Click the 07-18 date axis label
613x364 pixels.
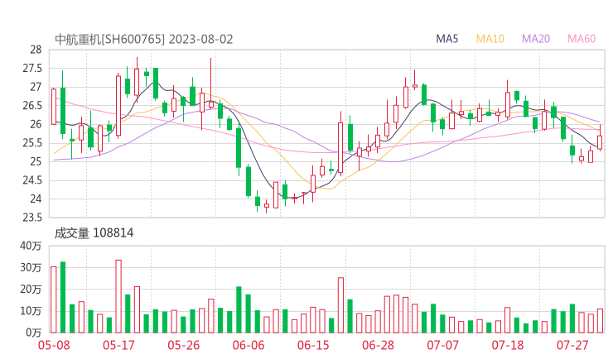coord(508,345)
